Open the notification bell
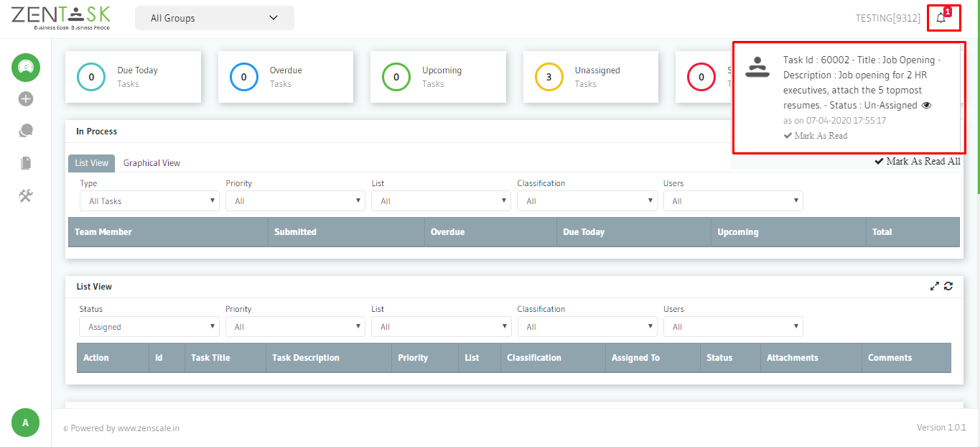980x447 pixels. click(941, 18)
